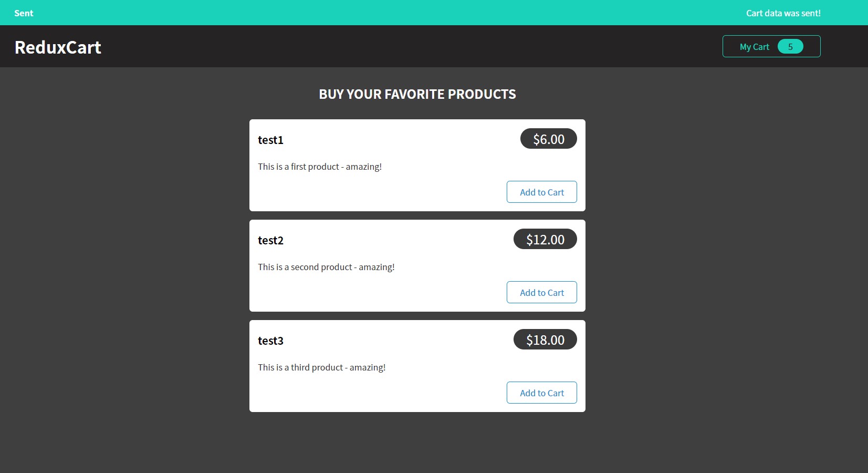Click the test2 product description text
The width and height of the screenshot is (868, 473).
point(326,267)
